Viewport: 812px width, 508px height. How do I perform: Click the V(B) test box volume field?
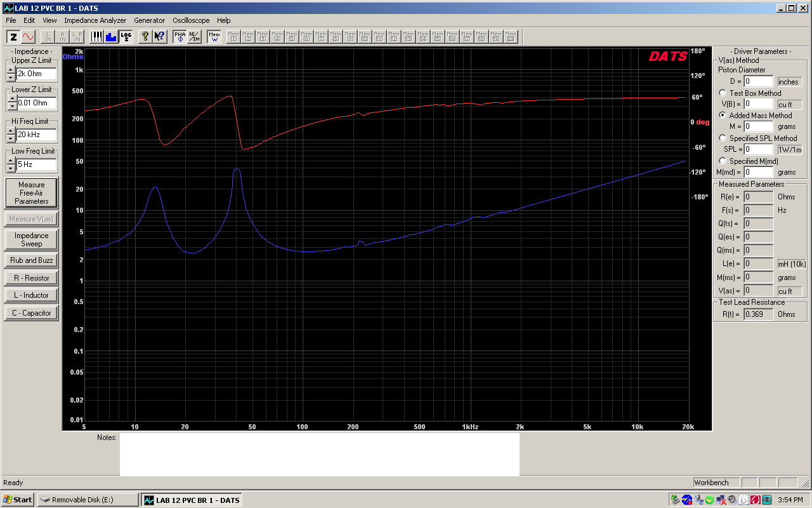[759, 104]
